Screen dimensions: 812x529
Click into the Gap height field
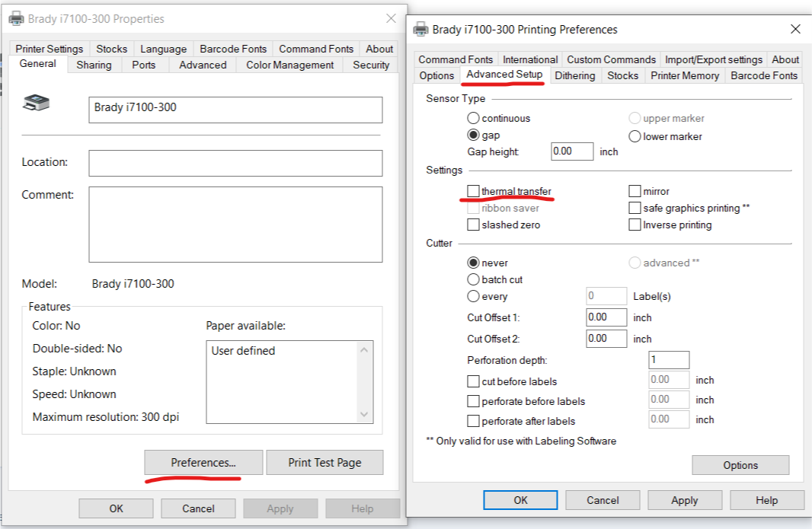point(572,151)
